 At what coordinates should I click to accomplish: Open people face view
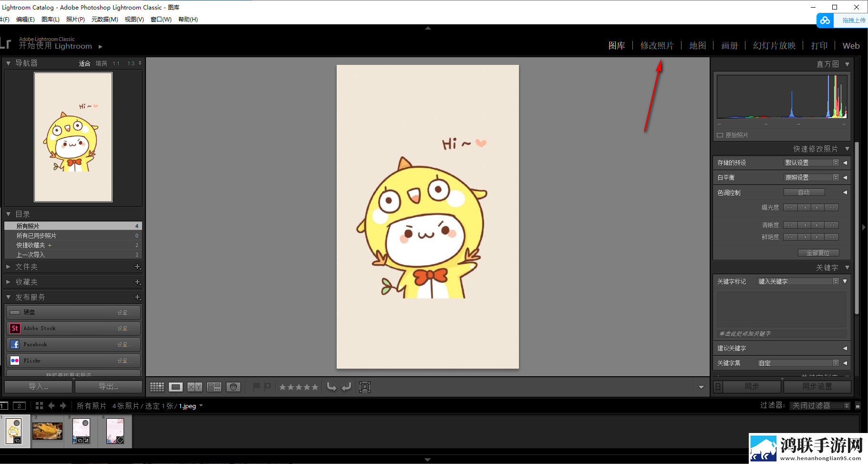click(x=233, y=387)
